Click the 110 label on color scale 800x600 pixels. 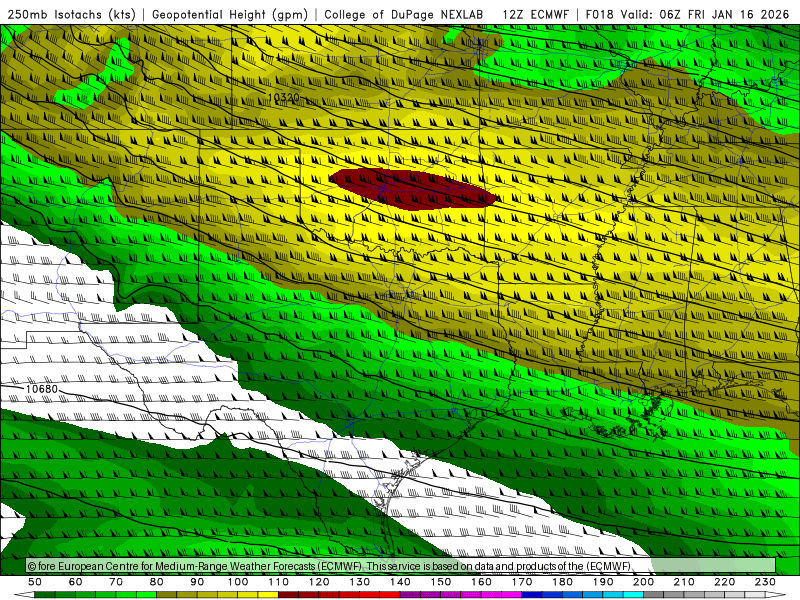[x=278, y=582]
